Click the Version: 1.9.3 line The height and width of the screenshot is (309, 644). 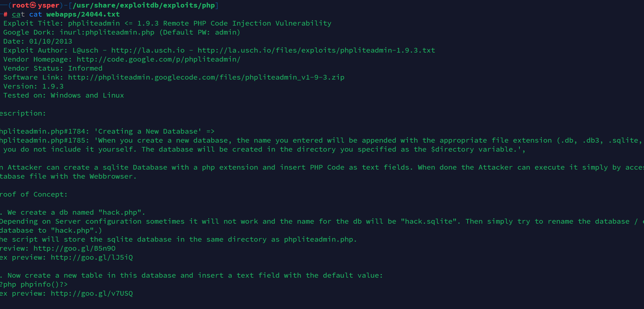[33, 86]
